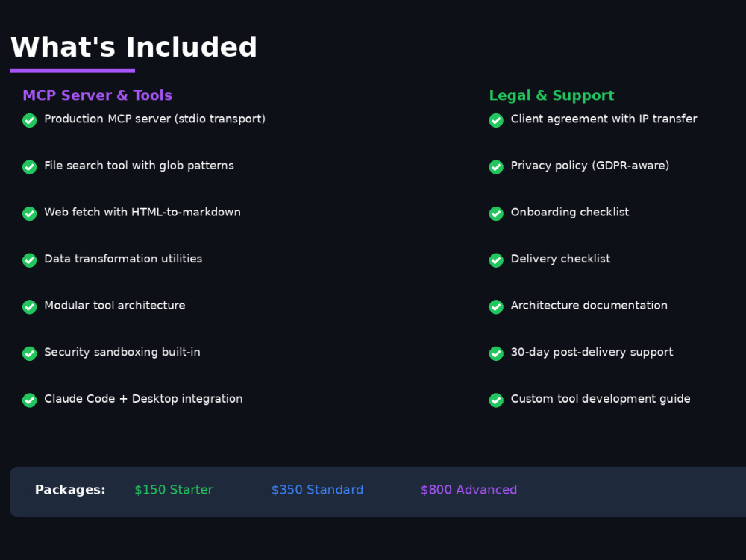Click check icon next to Security sandboxing
The image size is (746, 560).
[x=30, y=353]
